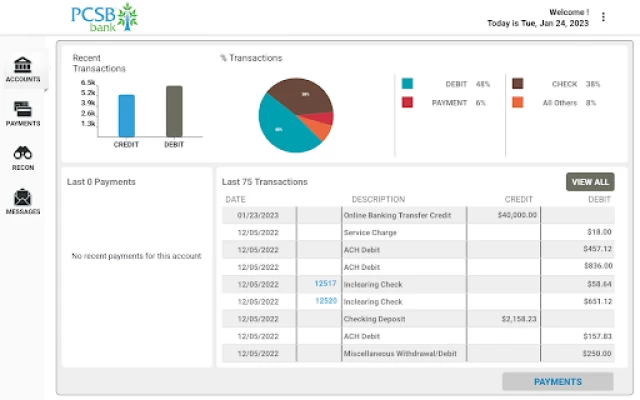
Task: Select the blue Credit bar in chart
Action: tap(127, 115)
